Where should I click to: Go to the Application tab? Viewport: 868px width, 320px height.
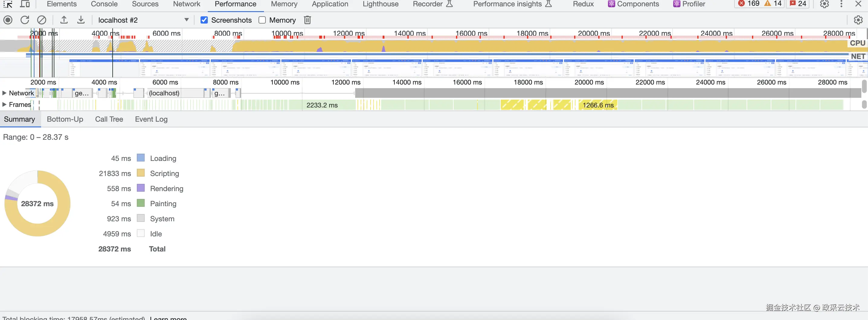[x=330, y=4]
